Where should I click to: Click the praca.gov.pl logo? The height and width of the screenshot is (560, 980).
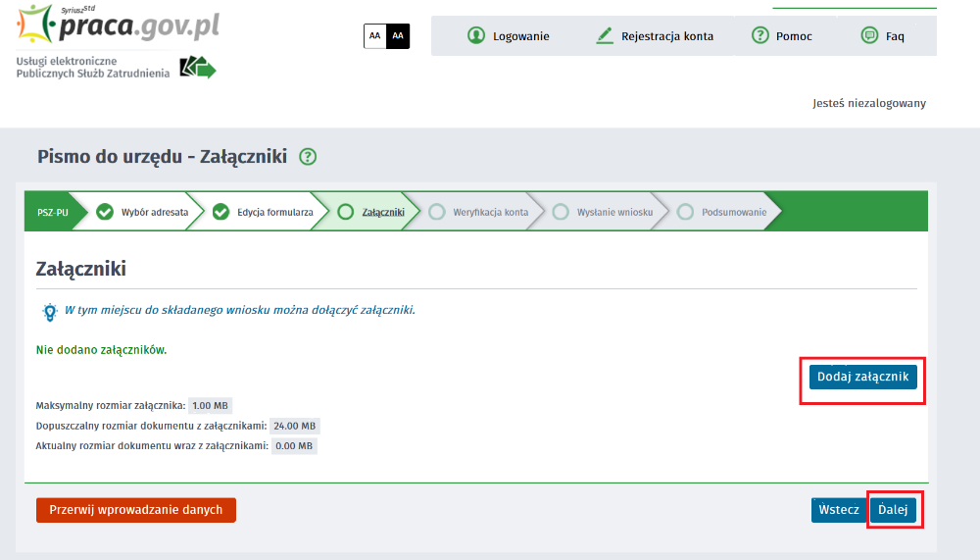118,29
